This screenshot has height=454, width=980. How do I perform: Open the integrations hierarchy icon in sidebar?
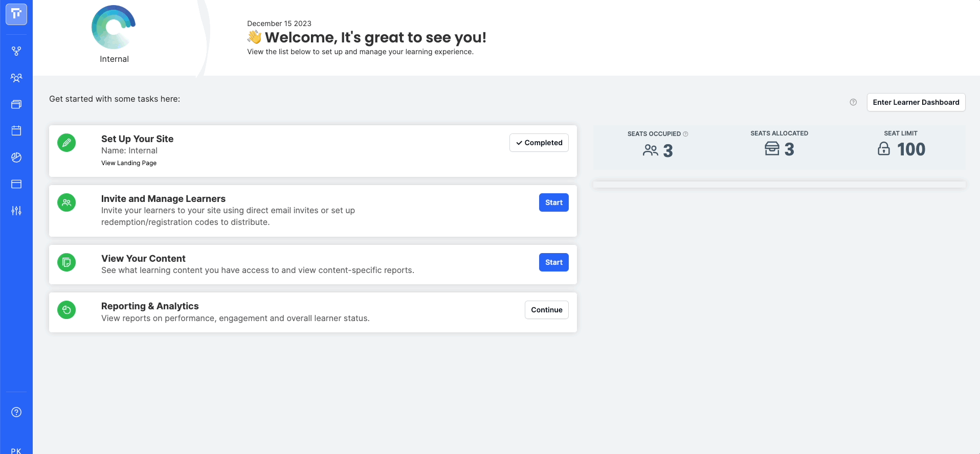[x=16, y=51]
